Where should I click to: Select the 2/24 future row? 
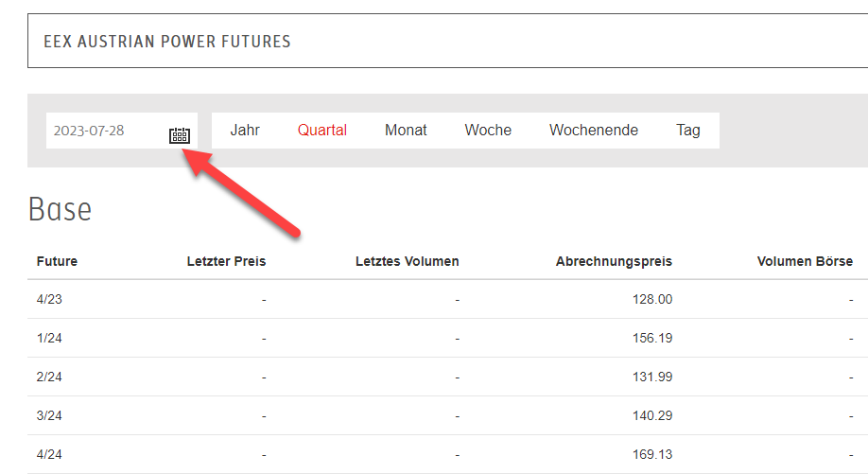coord(447,377)
